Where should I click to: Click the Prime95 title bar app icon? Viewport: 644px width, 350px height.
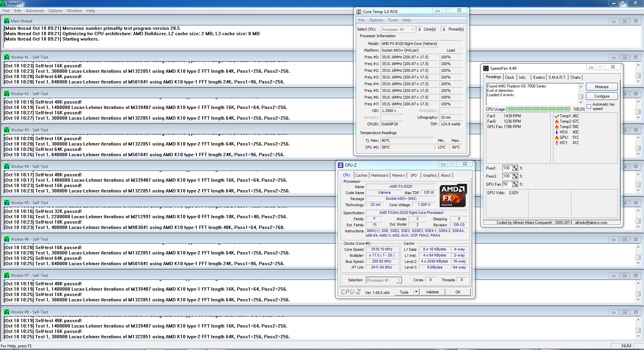click(3, 3)
